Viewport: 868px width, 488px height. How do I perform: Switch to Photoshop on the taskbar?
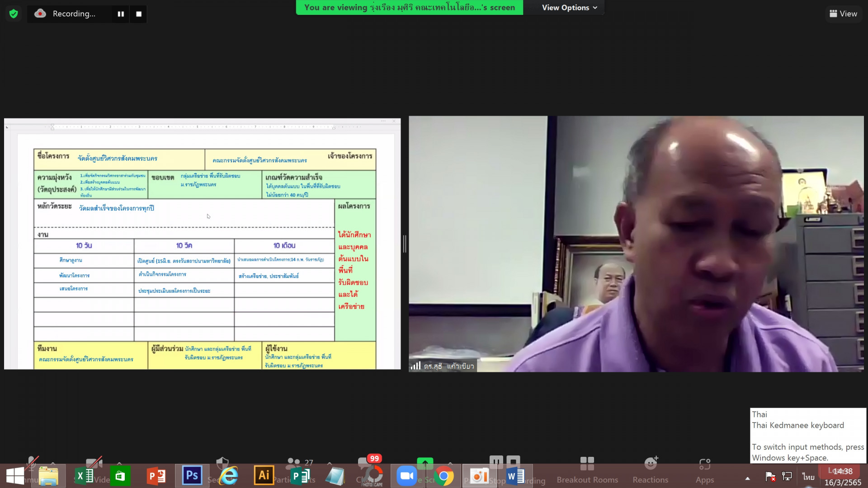pos(192,476)
